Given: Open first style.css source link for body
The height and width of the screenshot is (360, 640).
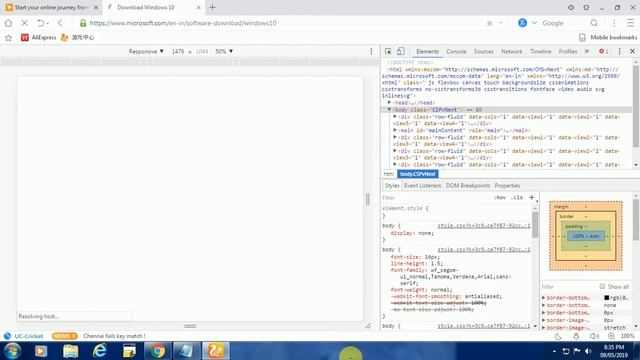Looking at the screenshot, I should click(484, 226).
